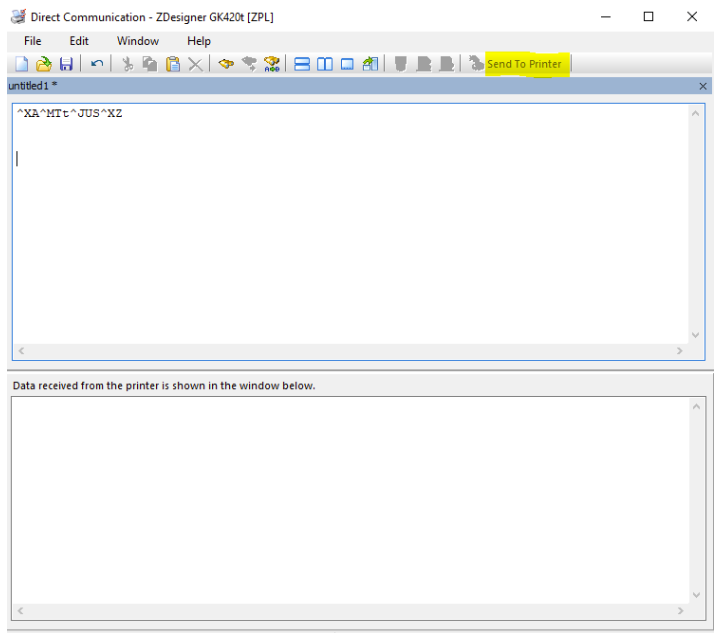Image resolution: width=717 pixels, height=633 pixels.
Task: Minimize the Direct Communication window
Action: 606,17
